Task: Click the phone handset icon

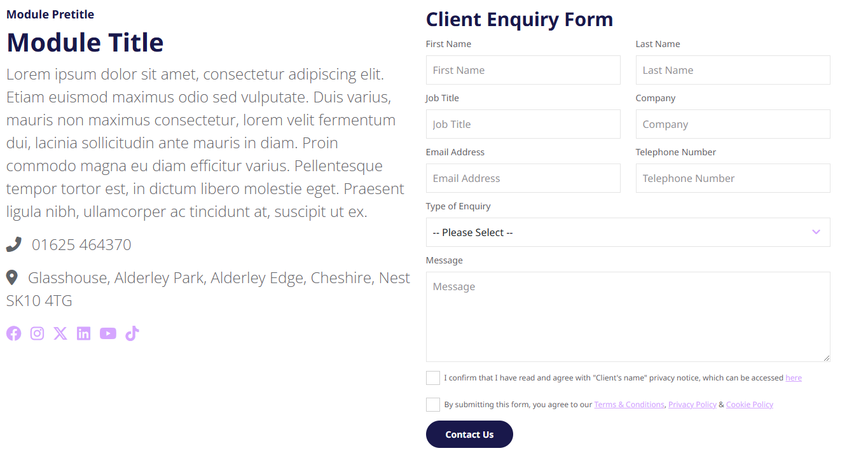Action: pos(14,244)
